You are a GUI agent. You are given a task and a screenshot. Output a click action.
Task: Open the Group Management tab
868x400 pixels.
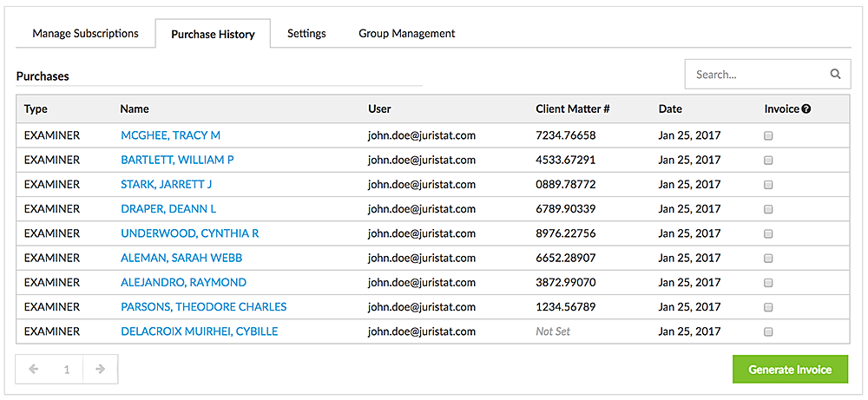(x=406, y=33)
